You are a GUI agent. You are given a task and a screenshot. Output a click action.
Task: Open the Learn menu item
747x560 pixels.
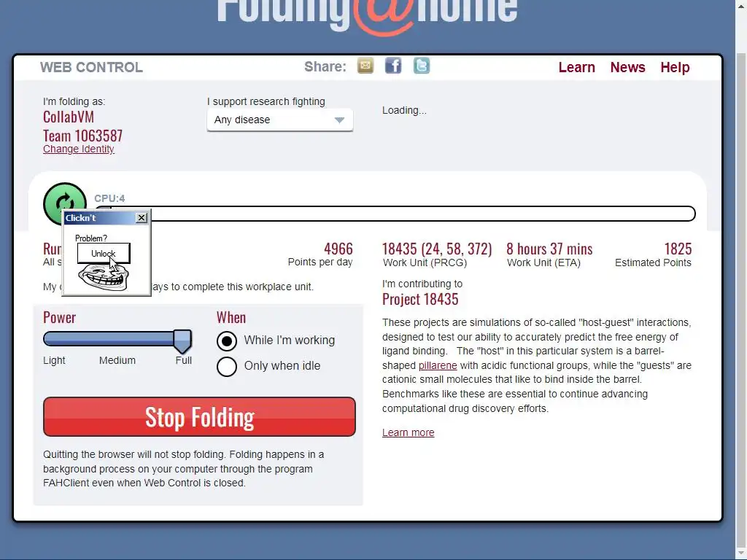(576, 67)
